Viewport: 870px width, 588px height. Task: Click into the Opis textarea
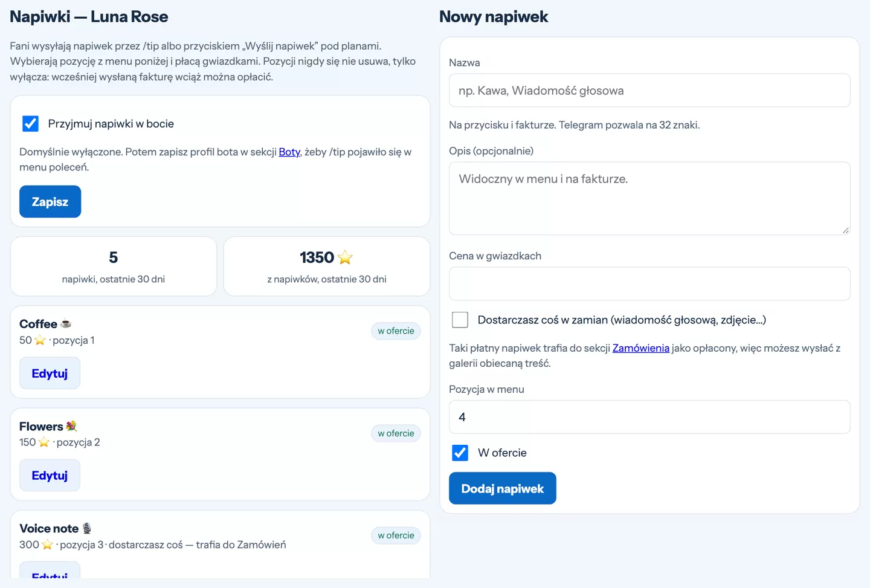649,198
